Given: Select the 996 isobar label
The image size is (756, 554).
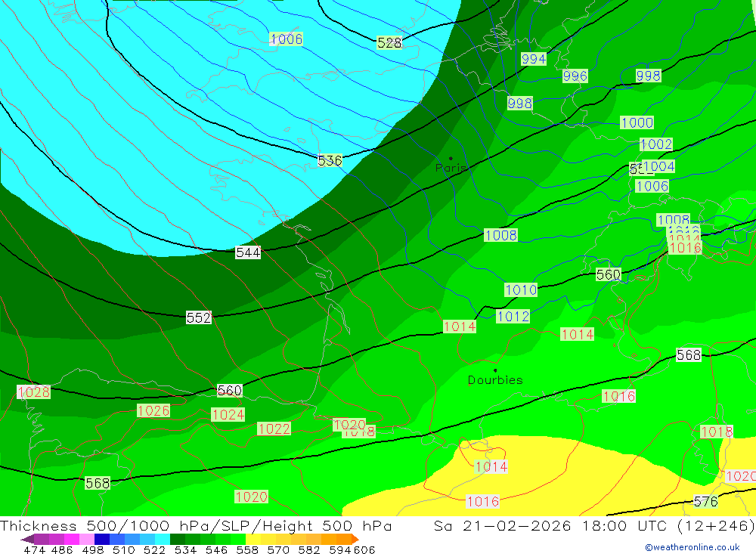Looking at the screenshot, I should point(575,76).
